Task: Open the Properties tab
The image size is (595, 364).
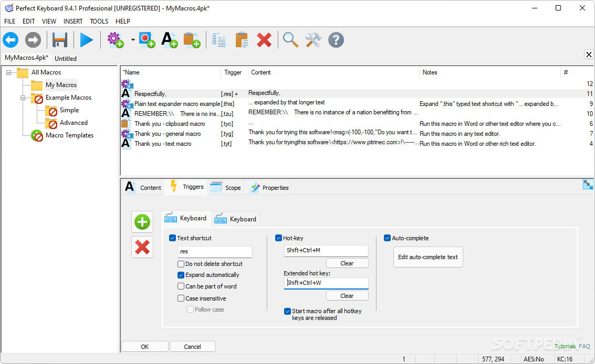Action: [269, 187]
